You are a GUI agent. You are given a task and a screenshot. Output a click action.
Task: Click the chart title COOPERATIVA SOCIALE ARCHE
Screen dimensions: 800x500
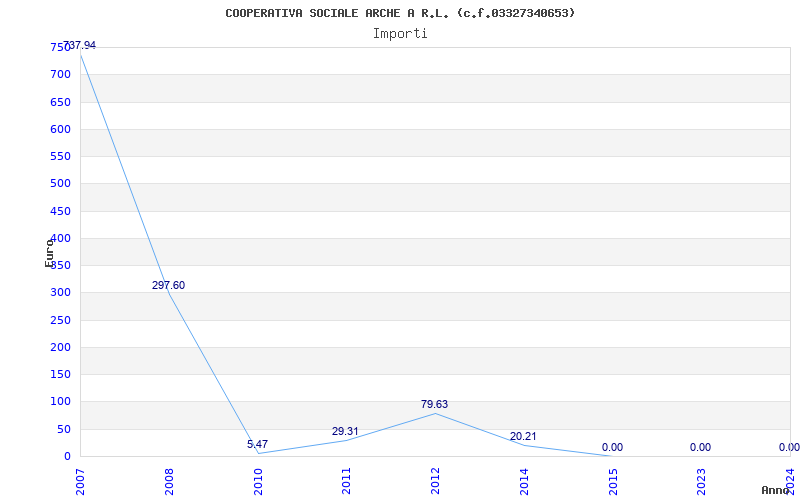tap(400, 13)
